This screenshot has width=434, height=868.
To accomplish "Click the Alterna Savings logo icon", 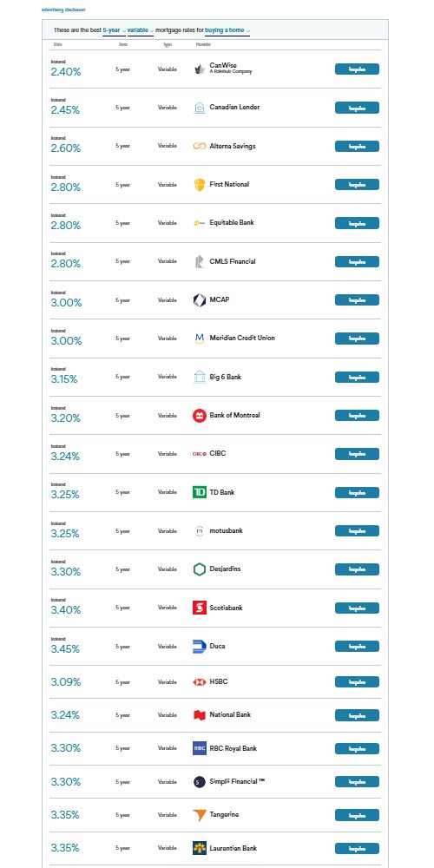I will [x=200, y=146].
